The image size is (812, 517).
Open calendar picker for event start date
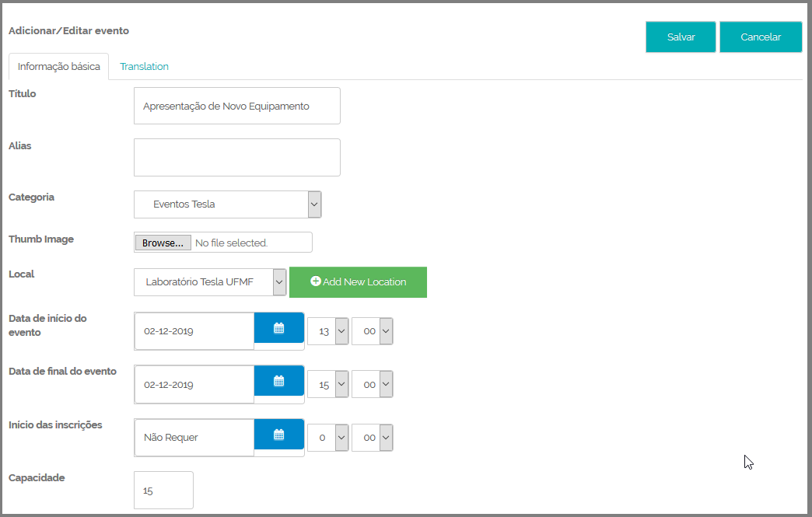pos(278,327)
